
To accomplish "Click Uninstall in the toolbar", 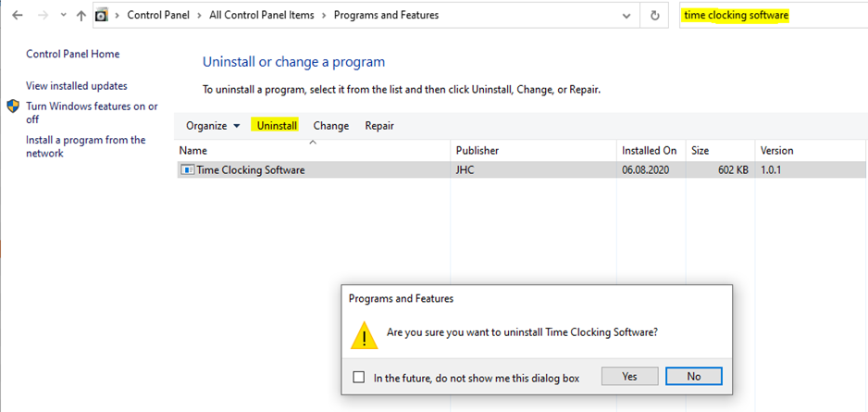I will tap(277, 126).
